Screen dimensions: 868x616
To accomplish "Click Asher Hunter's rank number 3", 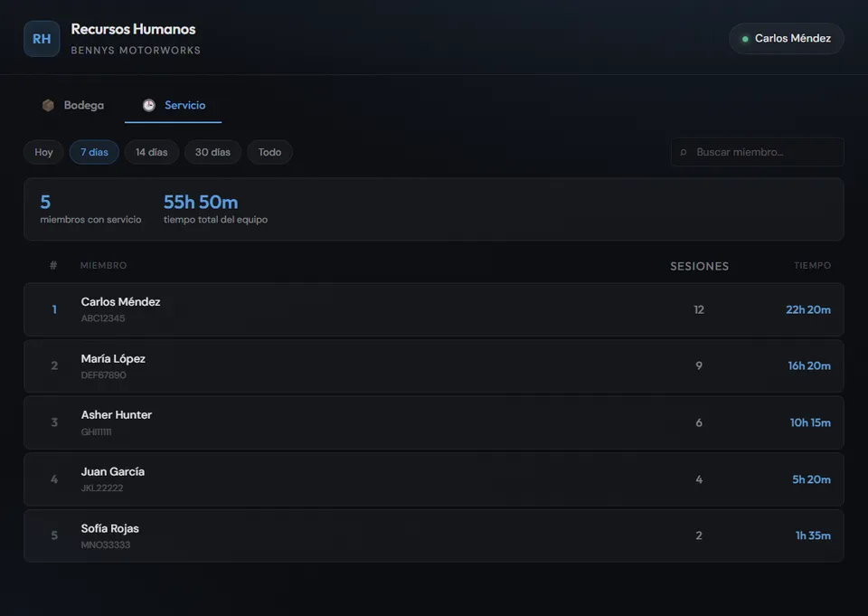I will [x=54, y=422].
